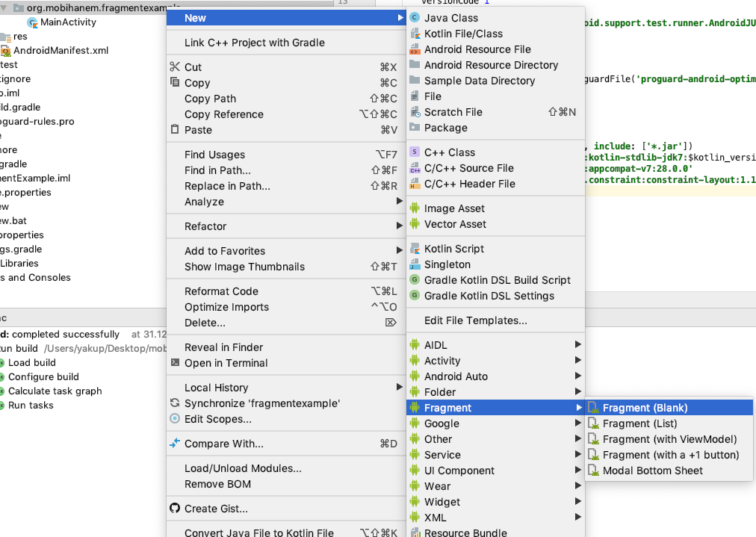Screen dimensions: 756x537
Task: Select MainActivity in project tree
Action: point(68,22)
